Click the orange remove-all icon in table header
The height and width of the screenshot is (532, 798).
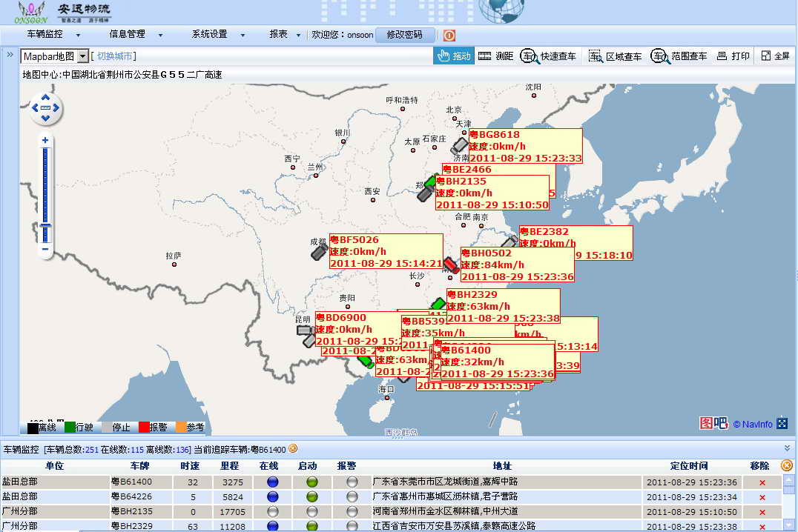(x=787, y=465)
